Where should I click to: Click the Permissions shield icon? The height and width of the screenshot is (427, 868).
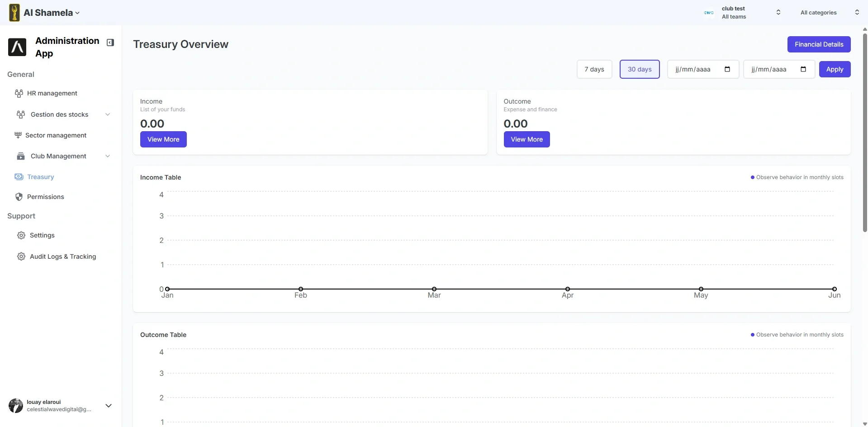coord(19,197)
